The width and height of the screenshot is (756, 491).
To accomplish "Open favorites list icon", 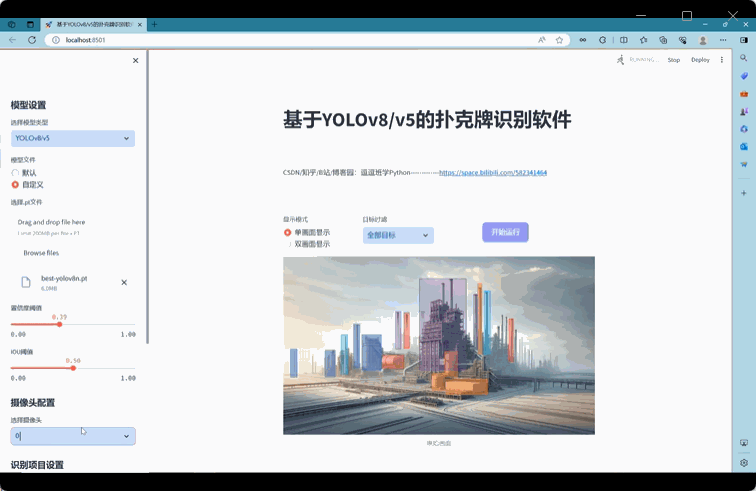I will click(644, 40).
